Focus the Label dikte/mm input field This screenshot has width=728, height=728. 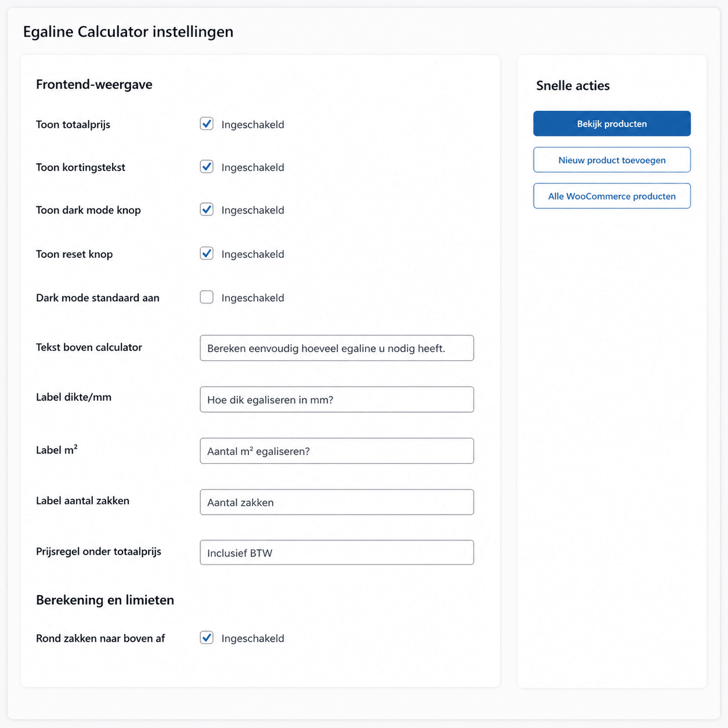(x=337, y=399)
